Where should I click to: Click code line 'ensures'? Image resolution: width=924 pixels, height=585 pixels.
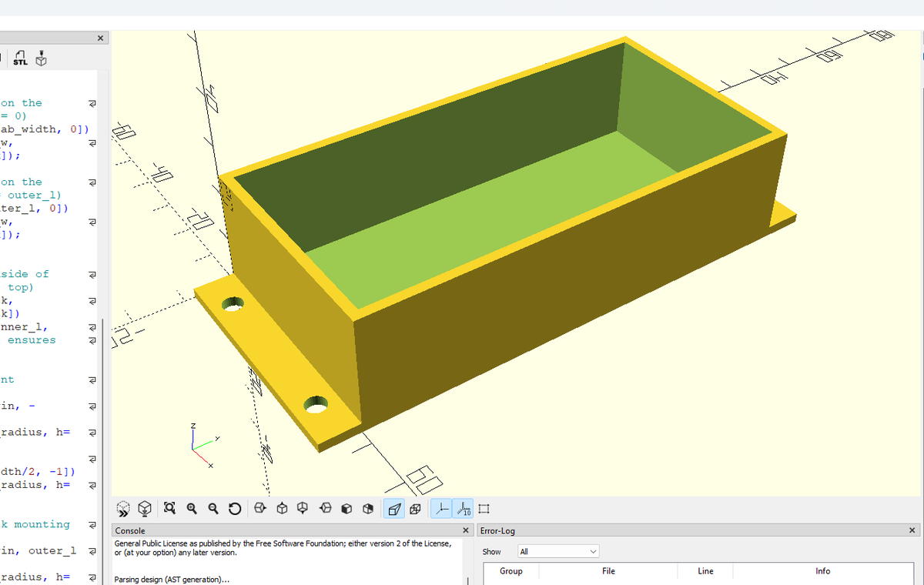(x=31, y=340)
